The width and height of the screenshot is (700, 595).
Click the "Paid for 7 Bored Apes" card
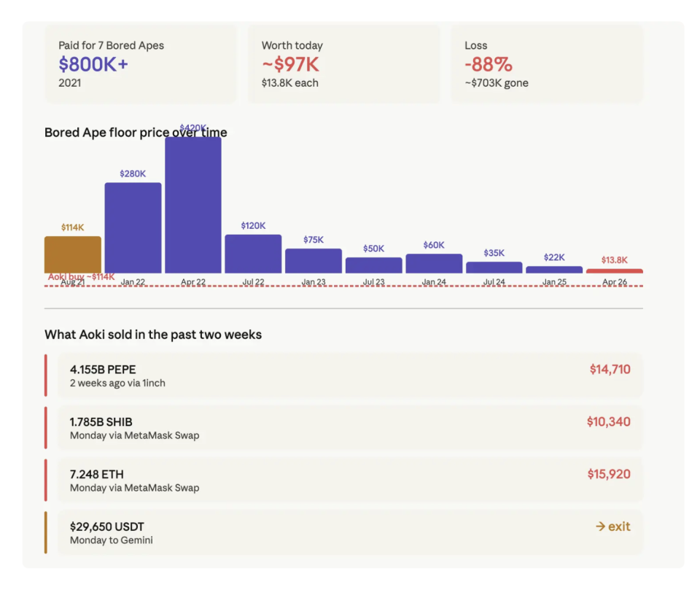click(141, 64)
